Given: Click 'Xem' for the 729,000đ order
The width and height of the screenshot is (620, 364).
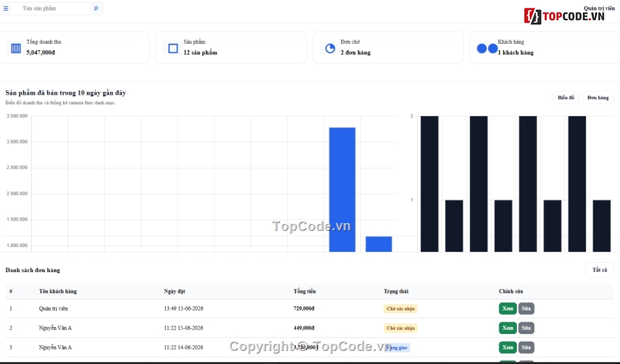Looking at the screenshot, I should pos(508,309).
